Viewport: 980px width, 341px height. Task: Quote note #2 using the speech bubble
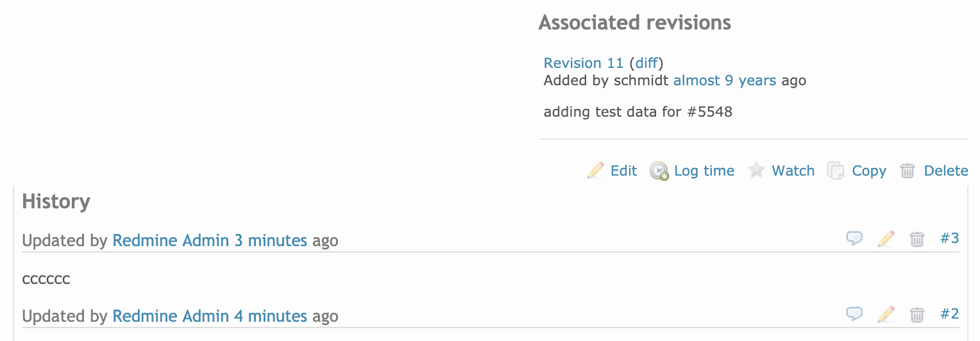click(854, 314)
